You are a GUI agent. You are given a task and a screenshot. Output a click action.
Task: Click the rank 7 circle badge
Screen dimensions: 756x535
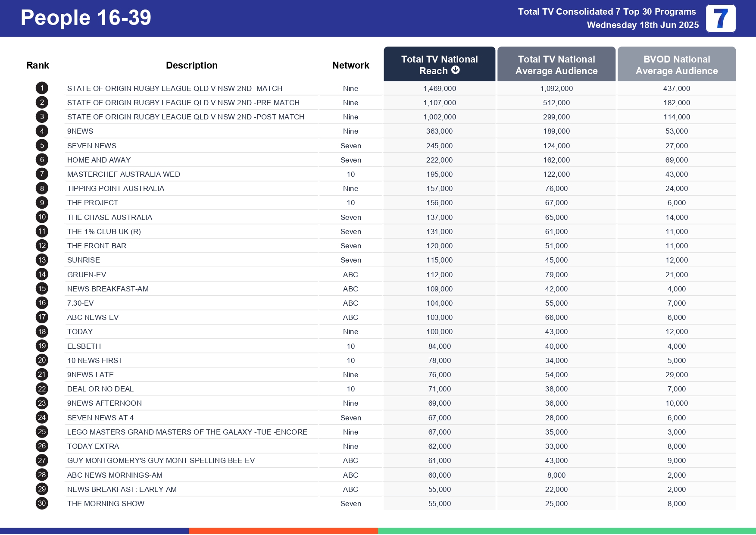point(41,174)
